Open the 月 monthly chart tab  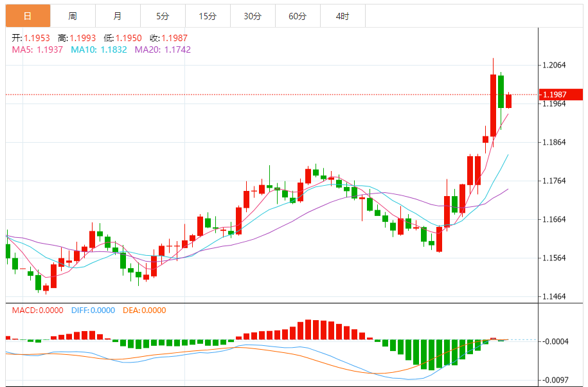(x=117, y=16)
